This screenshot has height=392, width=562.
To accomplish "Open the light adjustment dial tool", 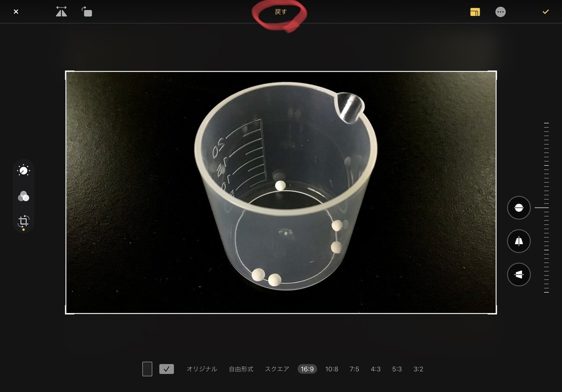I will pyautogui.click(x=23, y=171).
